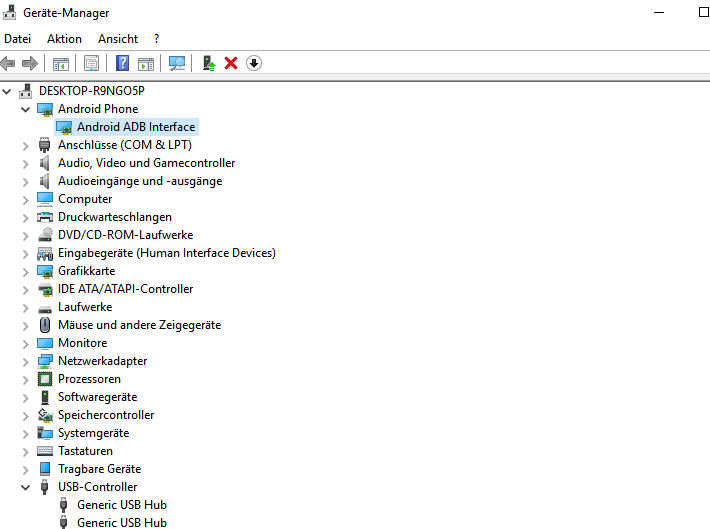Collapse the DESKTOP-R9NGO5P root node

click(x=6, y=91)
